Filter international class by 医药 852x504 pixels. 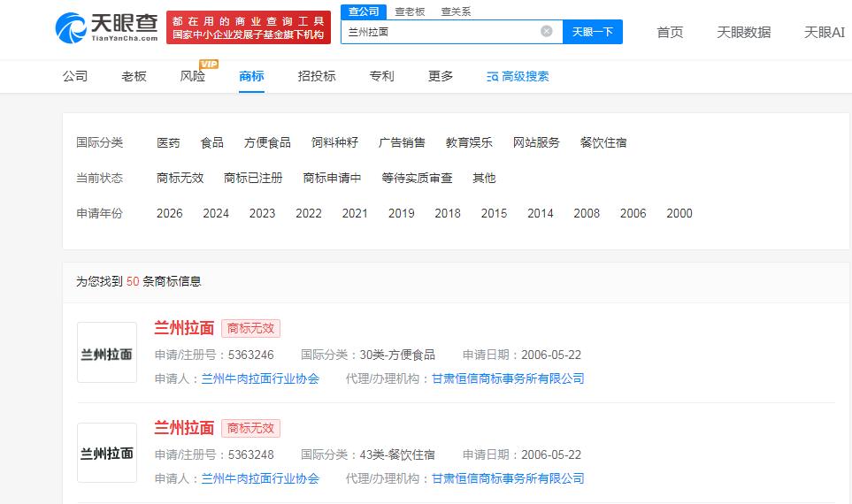(168, 143)
